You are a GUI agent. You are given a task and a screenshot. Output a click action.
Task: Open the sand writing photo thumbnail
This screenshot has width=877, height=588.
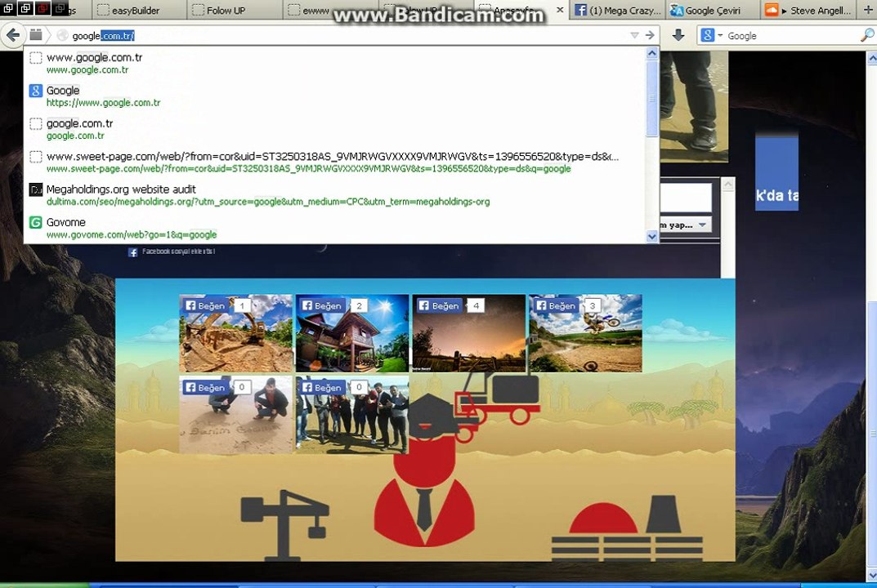(x=236, y=415)
